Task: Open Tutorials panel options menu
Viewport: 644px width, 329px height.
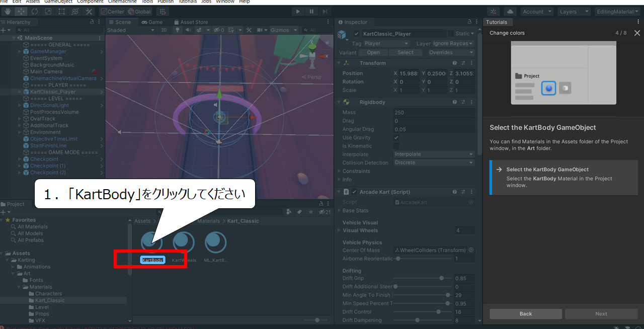Action: [x=637, y=22]
